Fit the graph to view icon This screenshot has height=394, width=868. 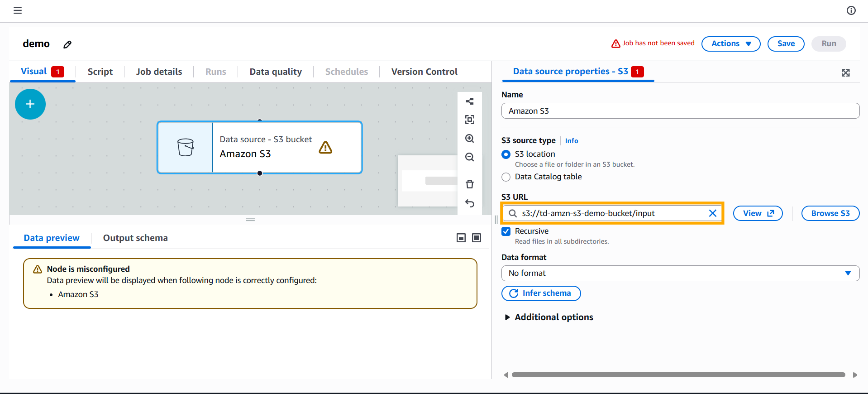pos(470,120)
